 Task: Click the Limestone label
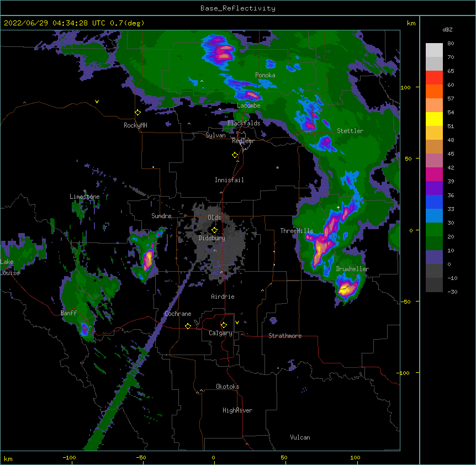[84, 197]
